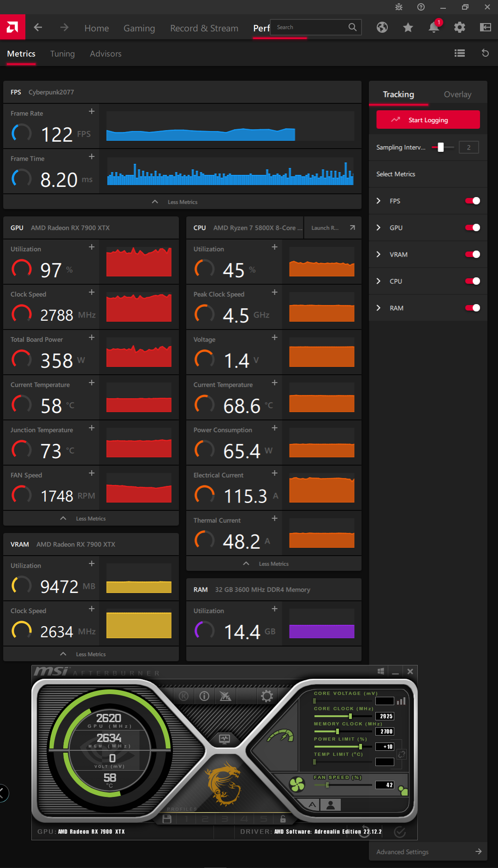
Task: Toggle Afterburner profile lock icon
Action: [283, 819]
